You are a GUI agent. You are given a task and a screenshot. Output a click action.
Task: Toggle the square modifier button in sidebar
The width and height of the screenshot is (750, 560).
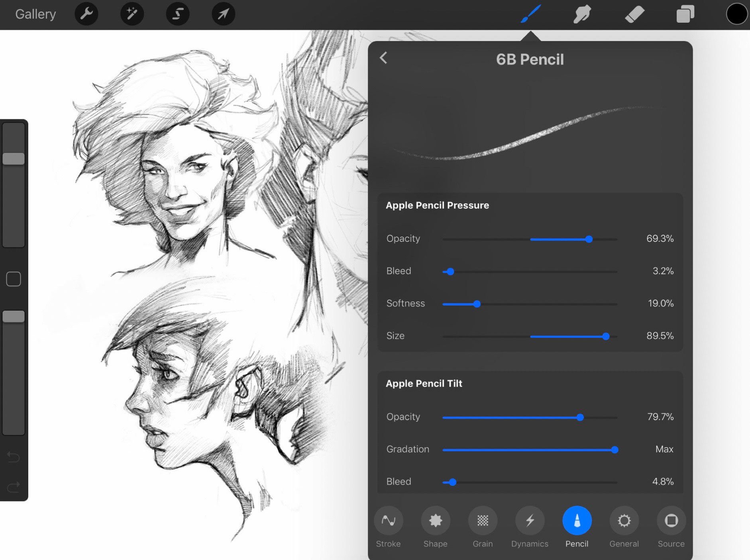(14, 279)
